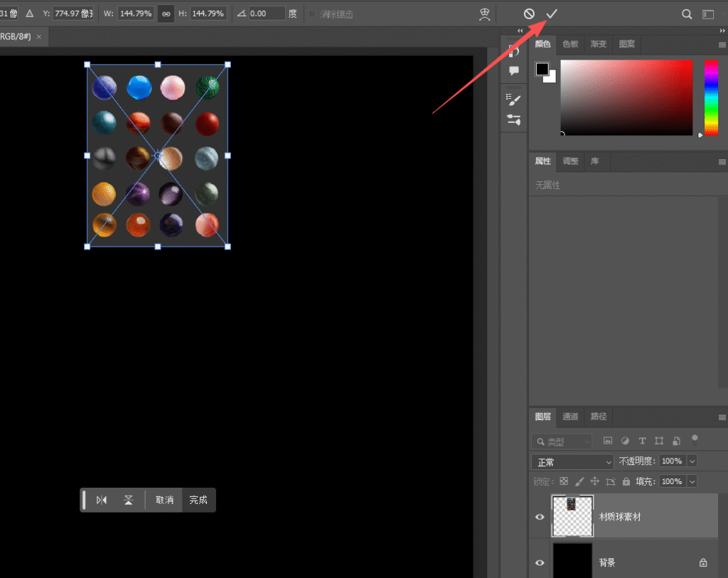
Task: Open the Brush Settings panel icon
Action: click(513, 119)
